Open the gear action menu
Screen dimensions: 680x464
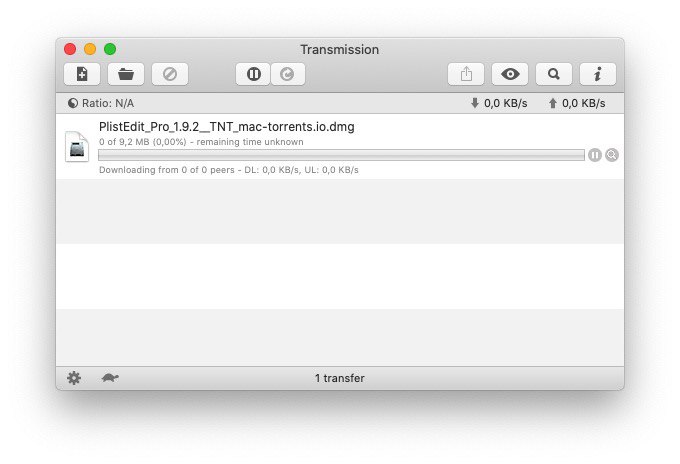click(x=74, y=378)
